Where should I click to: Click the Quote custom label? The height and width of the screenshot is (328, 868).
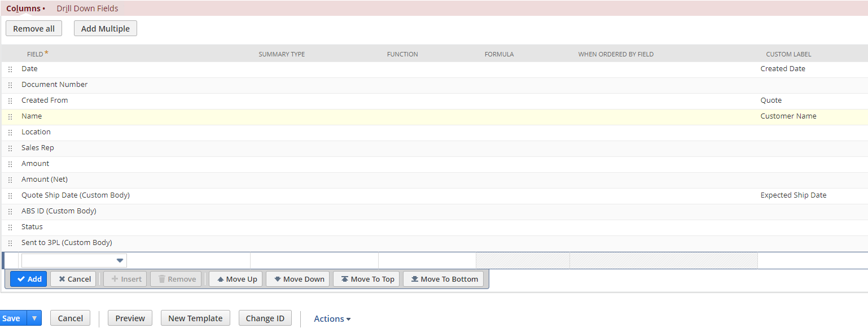(x=771, y=100)
